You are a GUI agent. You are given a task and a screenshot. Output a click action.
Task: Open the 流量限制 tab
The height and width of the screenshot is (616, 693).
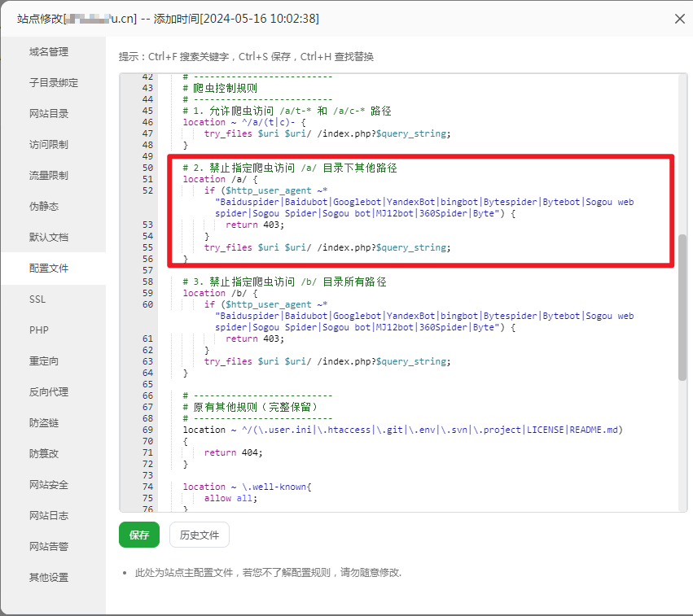click(x=49, y=176)
